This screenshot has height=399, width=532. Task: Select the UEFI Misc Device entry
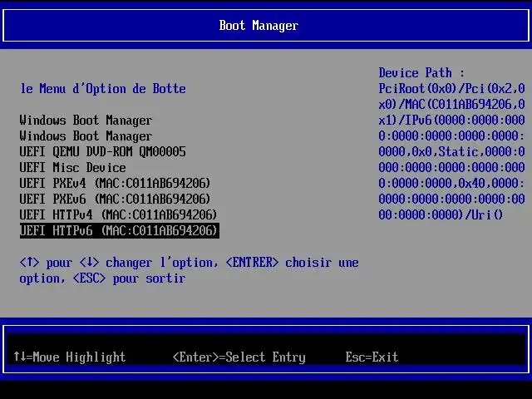pyautogui.click(x=72, y=168)
